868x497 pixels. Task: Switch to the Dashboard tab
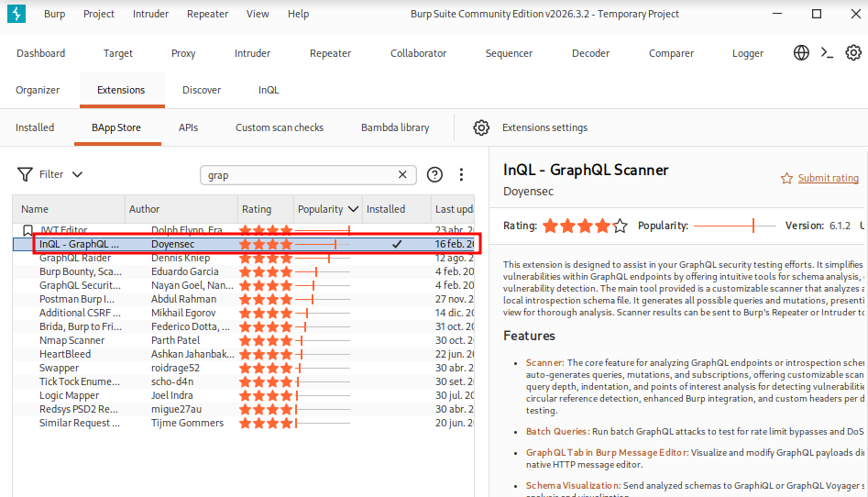pyautogui.click(x=41, y=53)
